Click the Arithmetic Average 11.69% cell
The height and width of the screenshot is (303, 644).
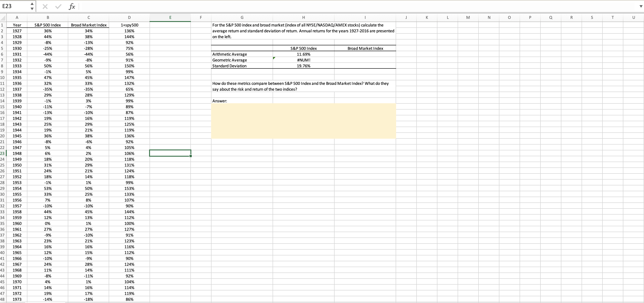pyautogui.click(x=304, y=54)
